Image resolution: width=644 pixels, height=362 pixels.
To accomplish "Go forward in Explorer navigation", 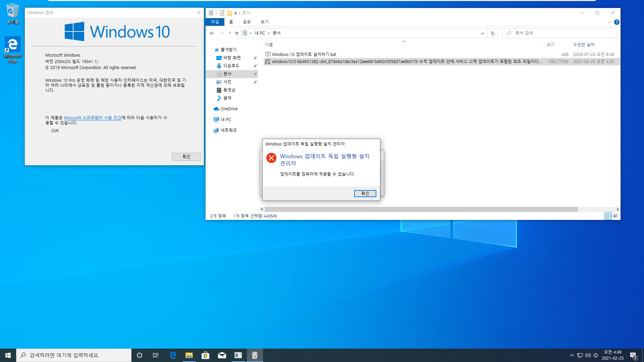I will click(222, 33).
